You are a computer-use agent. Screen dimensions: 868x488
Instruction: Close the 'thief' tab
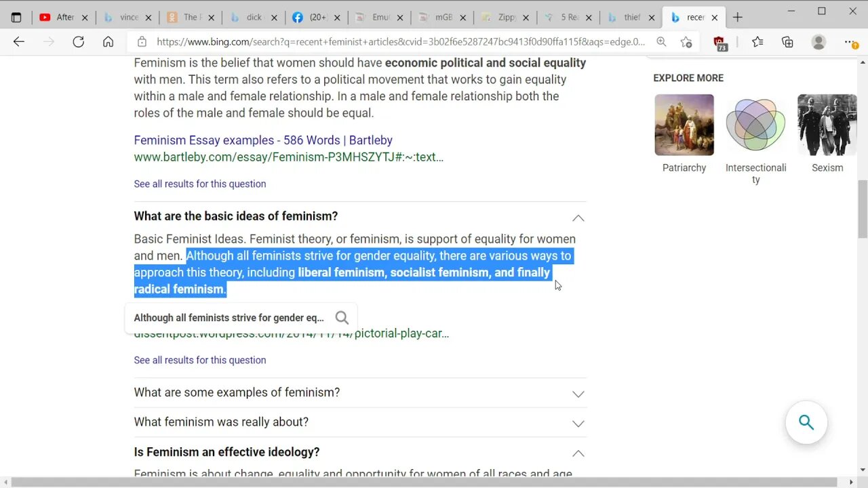point(651,18)
